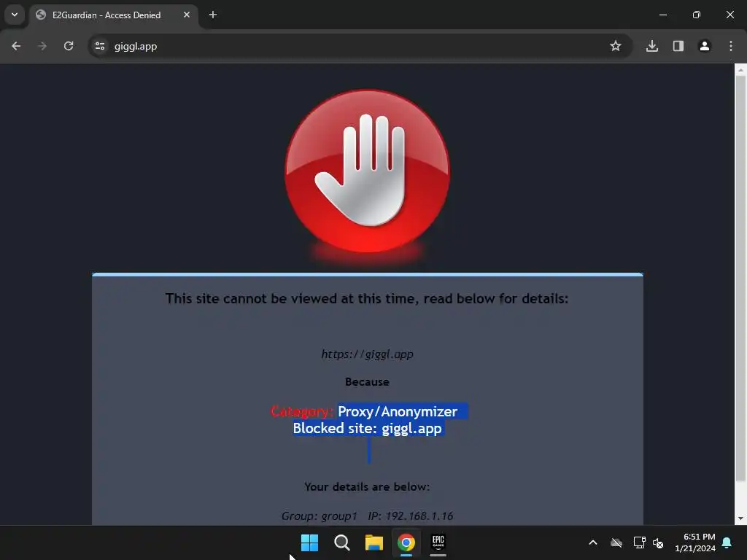Click the 'This site cannot be viewed' heading

coord(367,298)
